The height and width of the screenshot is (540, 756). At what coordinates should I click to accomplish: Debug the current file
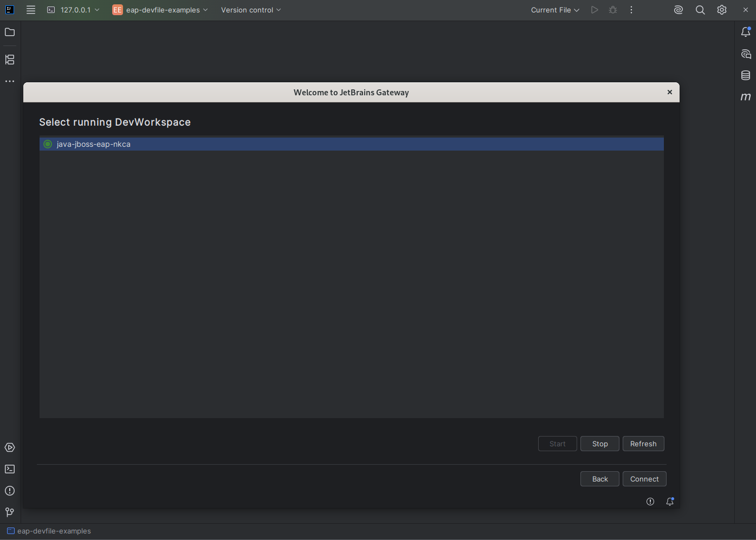pyautogui.click(x=613, y=10)
